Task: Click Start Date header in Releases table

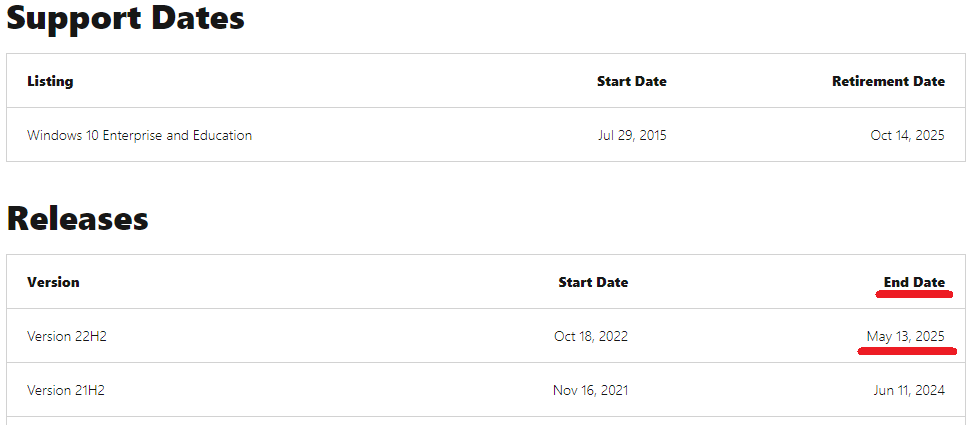Action: click(593, 282)
